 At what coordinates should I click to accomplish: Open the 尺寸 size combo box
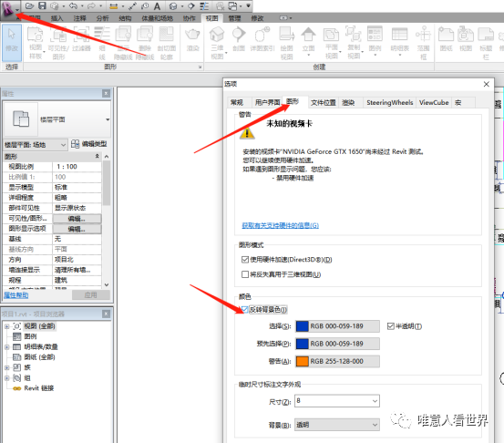pyautogui.click(x=337, y=401)
